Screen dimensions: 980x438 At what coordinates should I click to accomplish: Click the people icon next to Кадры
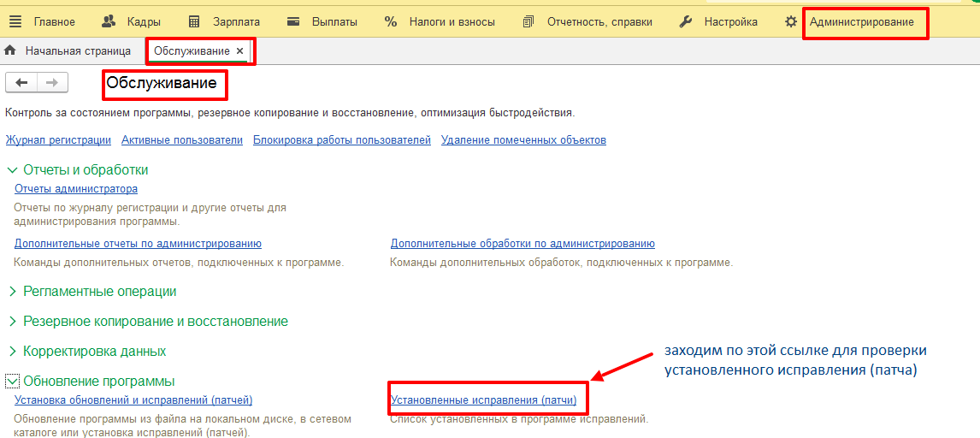pos(109,22)
